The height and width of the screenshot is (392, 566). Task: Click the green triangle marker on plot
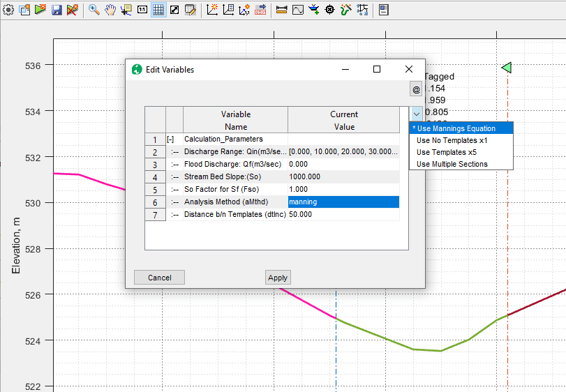click(x=507, y=68)
